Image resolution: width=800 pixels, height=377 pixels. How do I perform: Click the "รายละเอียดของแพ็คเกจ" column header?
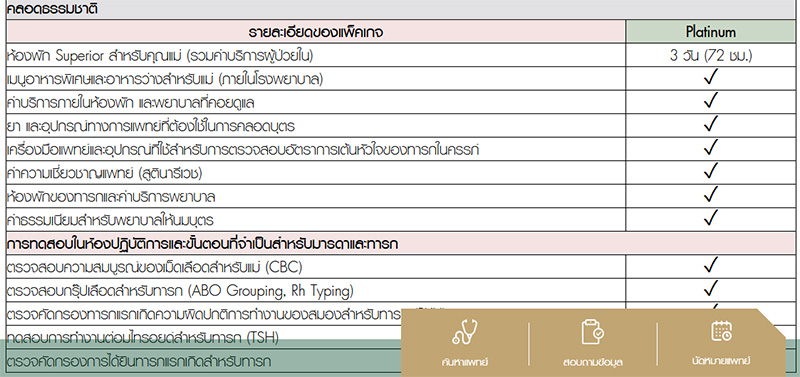coord(316,33)
